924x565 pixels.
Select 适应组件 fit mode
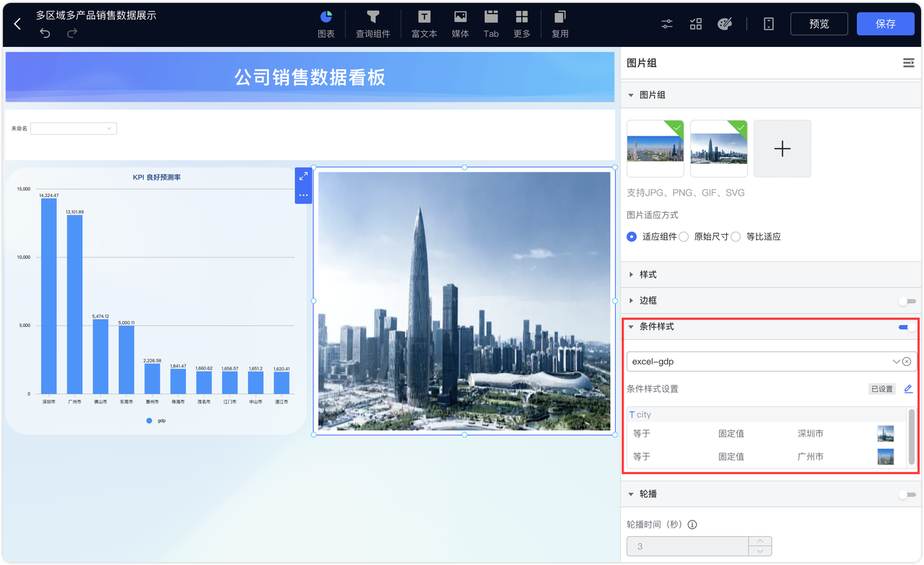coord(632,237)
